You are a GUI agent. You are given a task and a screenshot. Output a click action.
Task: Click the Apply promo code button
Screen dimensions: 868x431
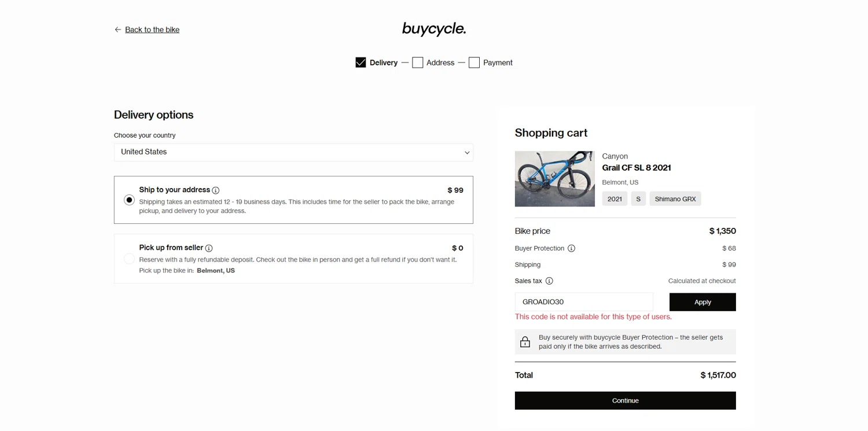[x=703, y=302]
